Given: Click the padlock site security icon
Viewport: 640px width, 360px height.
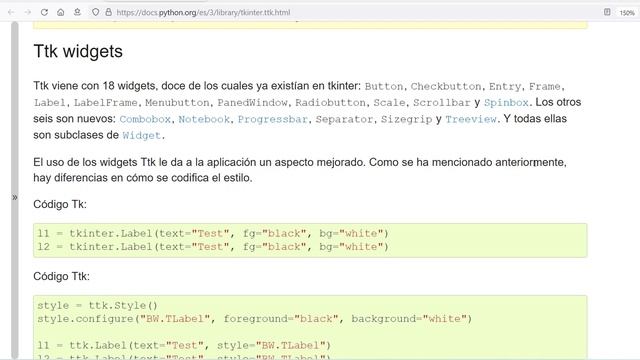Looking at the screenshot, I should (x=109, y=12).
